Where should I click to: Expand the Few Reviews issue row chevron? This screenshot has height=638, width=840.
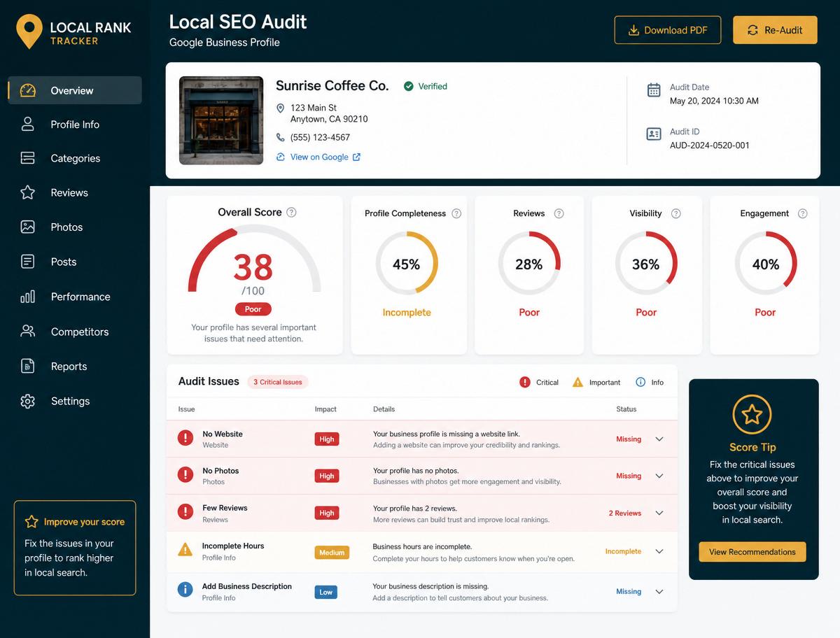[x=659, y=513]
